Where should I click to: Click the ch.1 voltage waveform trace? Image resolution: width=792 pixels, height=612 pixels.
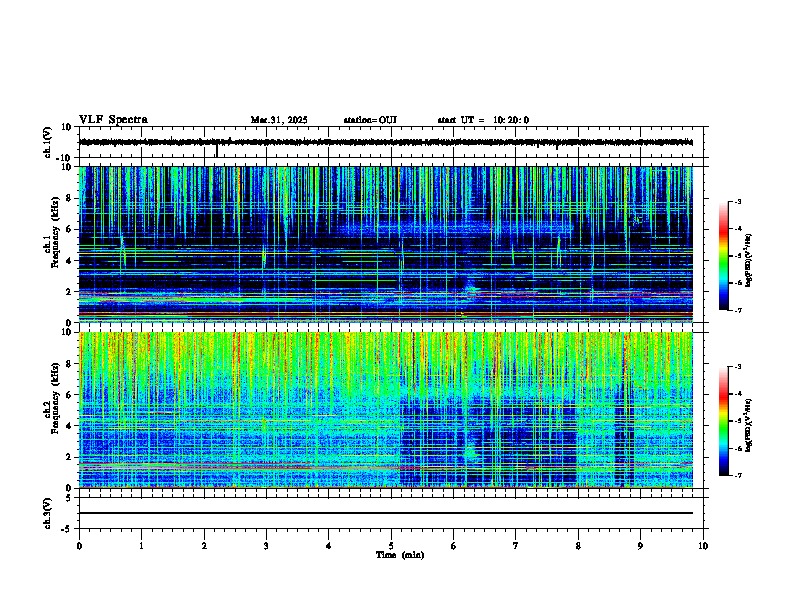coord(385,142)
